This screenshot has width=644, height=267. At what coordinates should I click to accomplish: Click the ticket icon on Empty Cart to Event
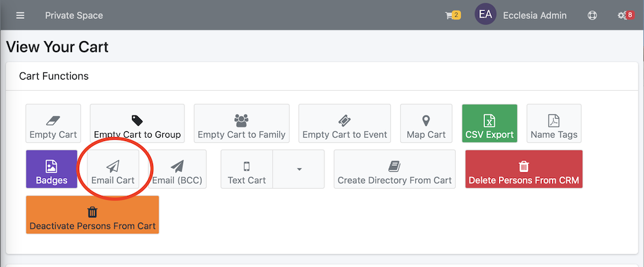[345, 120]
